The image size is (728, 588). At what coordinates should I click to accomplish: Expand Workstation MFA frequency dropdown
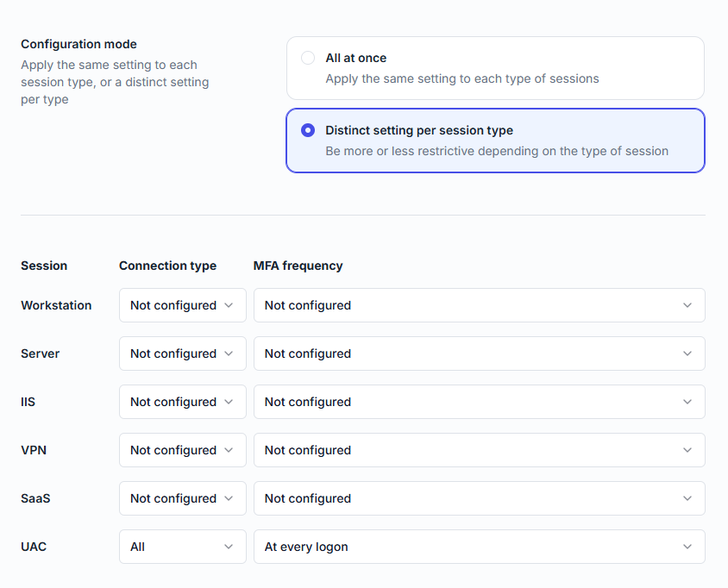coord(479,305)
